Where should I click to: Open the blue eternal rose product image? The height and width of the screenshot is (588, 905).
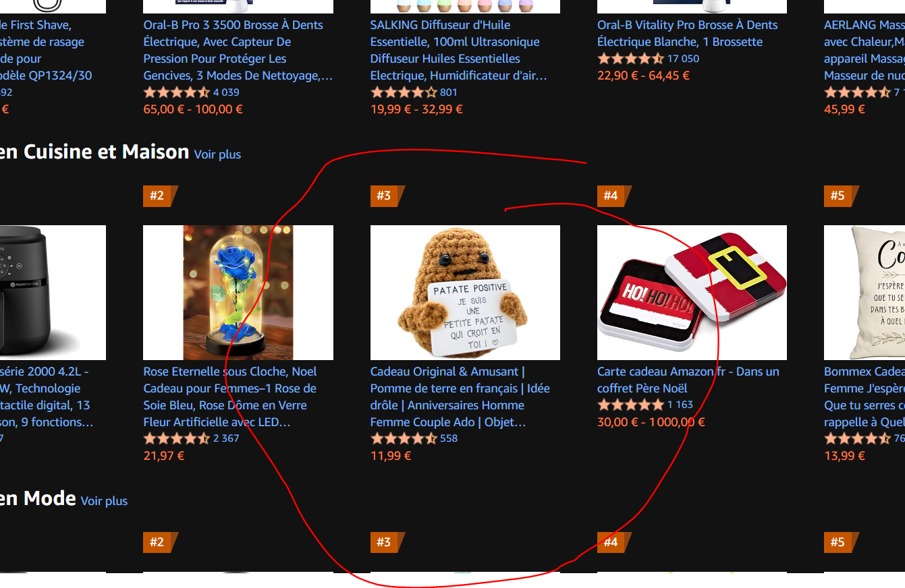238,293
